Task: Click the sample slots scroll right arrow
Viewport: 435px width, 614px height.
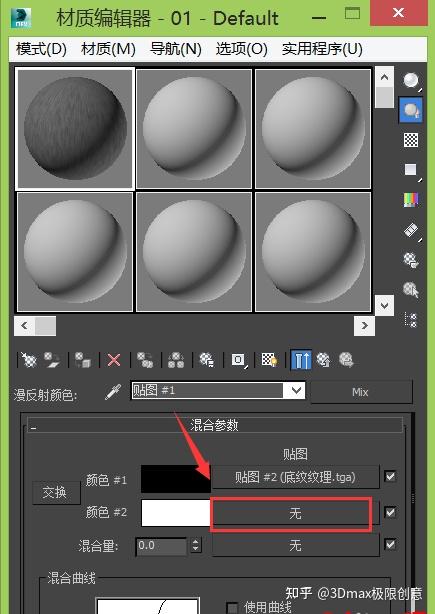Action: click(x=365, y=325)
